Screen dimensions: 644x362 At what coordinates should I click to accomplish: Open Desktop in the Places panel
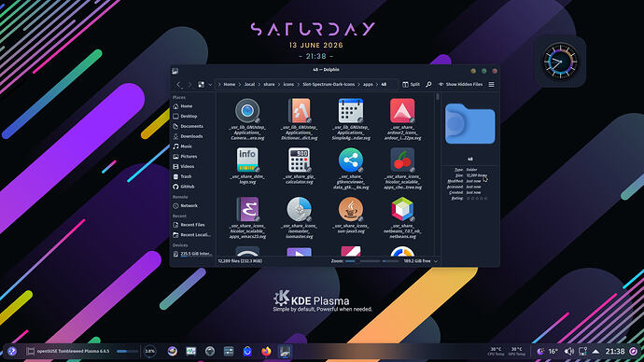(192, 116)
